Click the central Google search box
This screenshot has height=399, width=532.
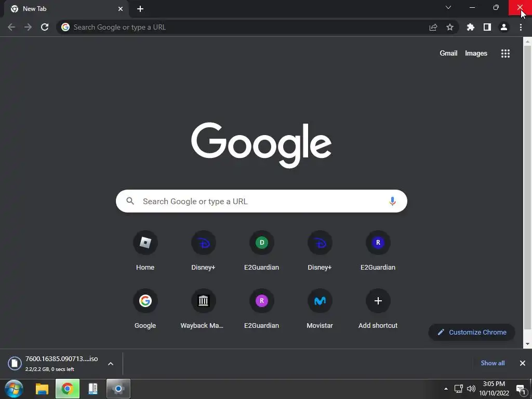point(261,201)
